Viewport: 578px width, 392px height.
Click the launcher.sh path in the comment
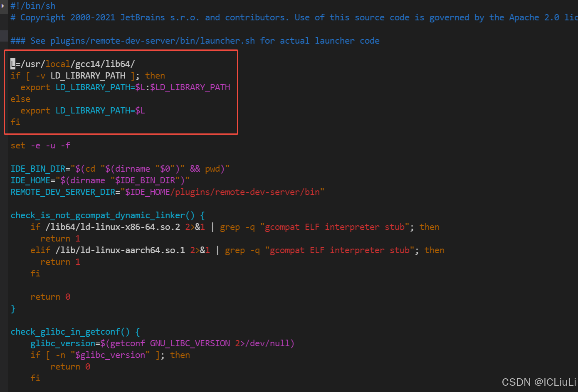(x=152, y=41)
